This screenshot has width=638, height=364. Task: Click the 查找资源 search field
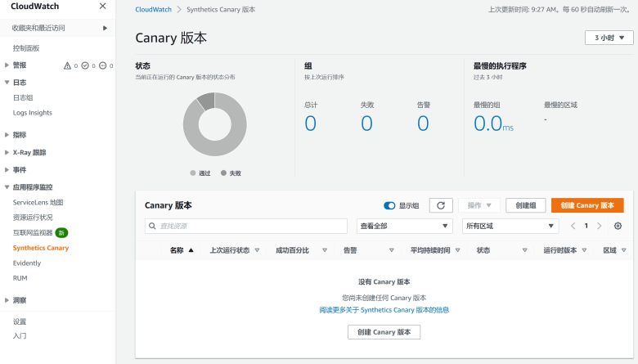click(x=246, y=226)
